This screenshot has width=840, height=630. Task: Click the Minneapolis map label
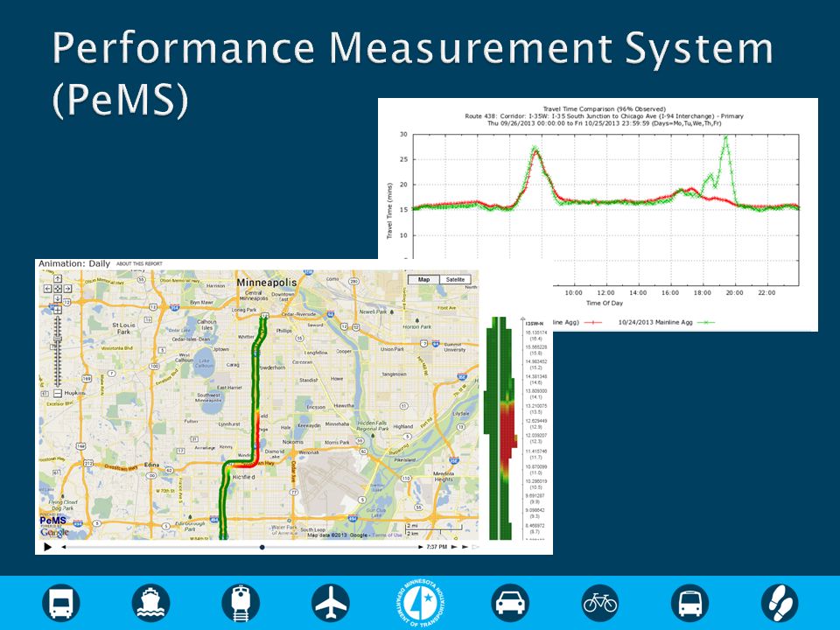click(266, 283)
